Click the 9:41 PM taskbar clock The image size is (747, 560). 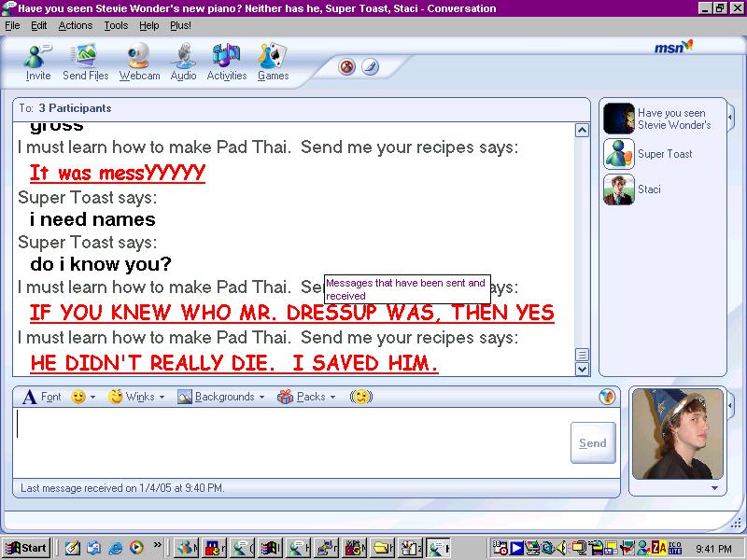click(x=713, y=549)
